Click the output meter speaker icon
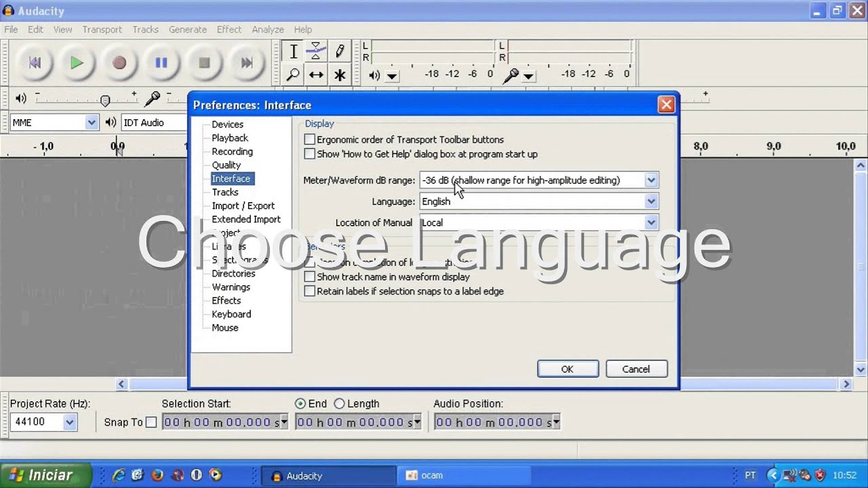The image size is (868, 488). [374, 75]
